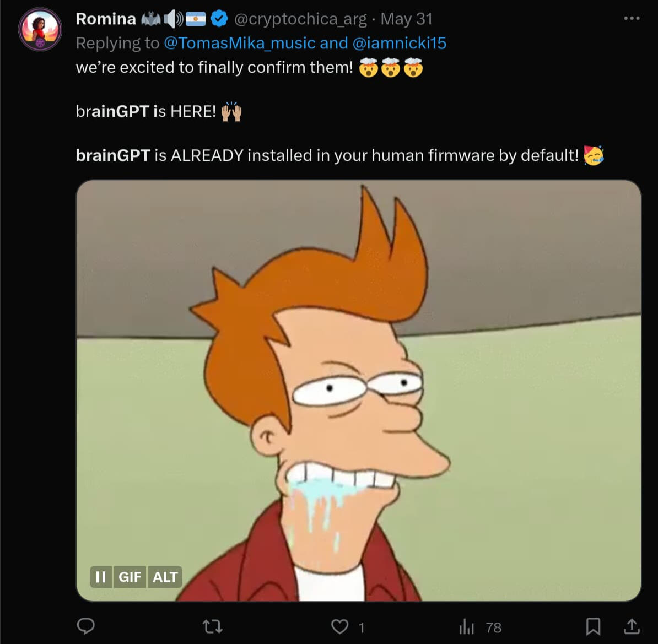Show the ALT image description
This screenshot has height=644, width=658.
pos(165,577)
